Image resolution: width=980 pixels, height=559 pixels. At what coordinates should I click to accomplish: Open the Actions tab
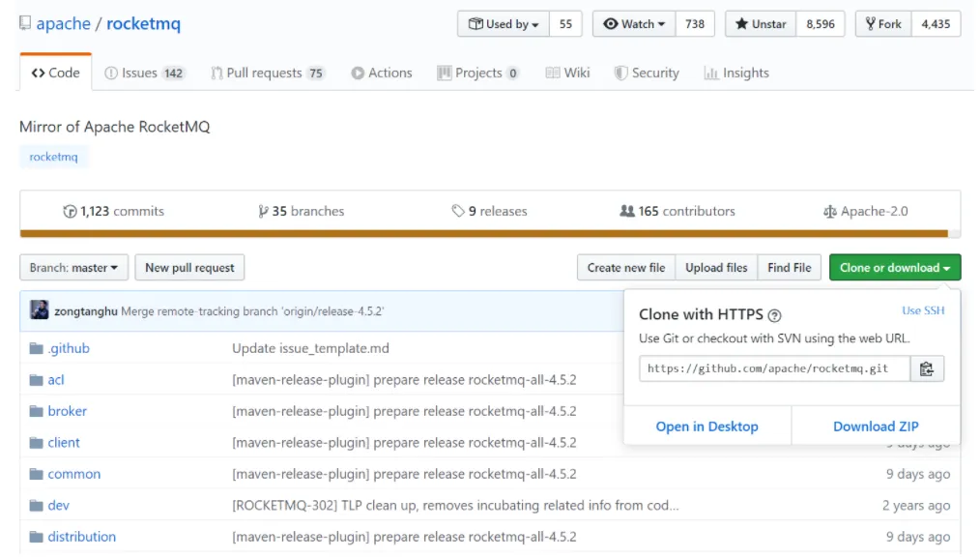[381, 73]
